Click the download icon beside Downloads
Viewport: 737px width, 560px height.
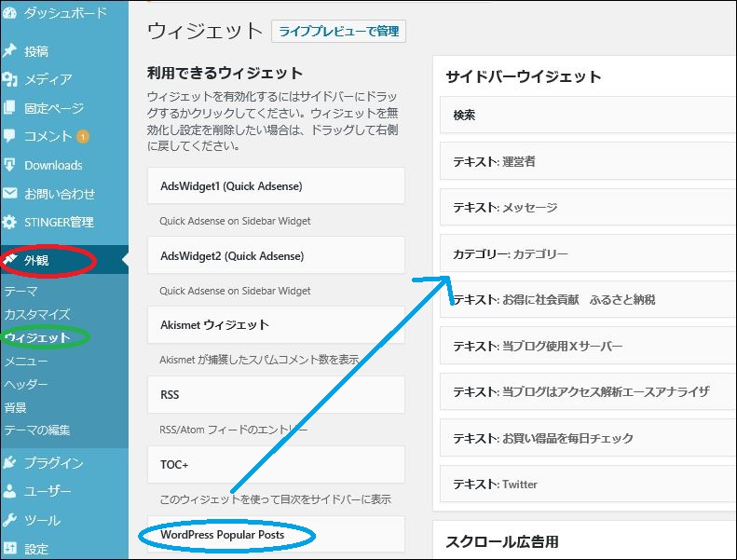pyautogui.click(x=9, y=165)
